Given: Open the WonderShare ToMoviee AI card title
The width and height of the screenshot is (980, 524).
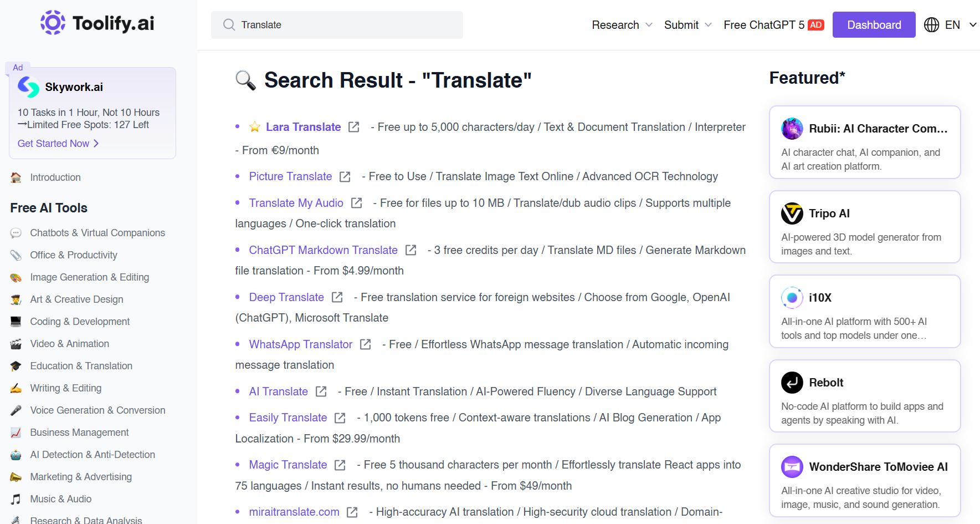Looking at the screenshot, I should pyautogui.click(x=878, y=467).
